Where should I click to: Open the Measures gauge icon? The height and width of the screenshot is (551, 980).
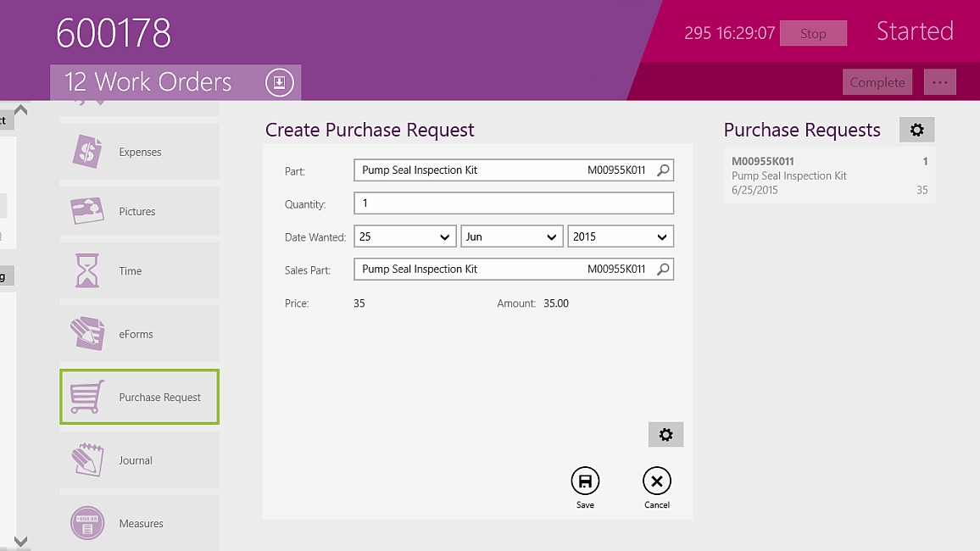click(86, 523)
